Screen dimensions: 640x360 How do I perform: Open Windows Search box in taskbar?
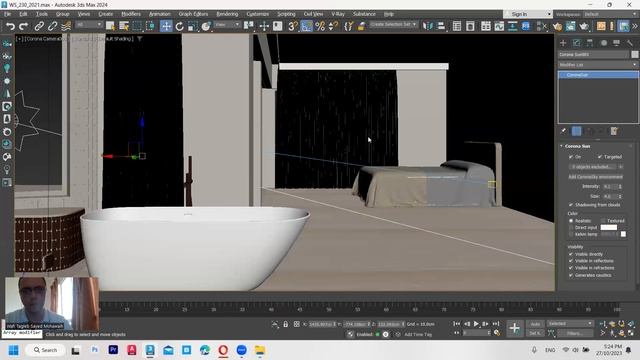[x=46, y=350]
